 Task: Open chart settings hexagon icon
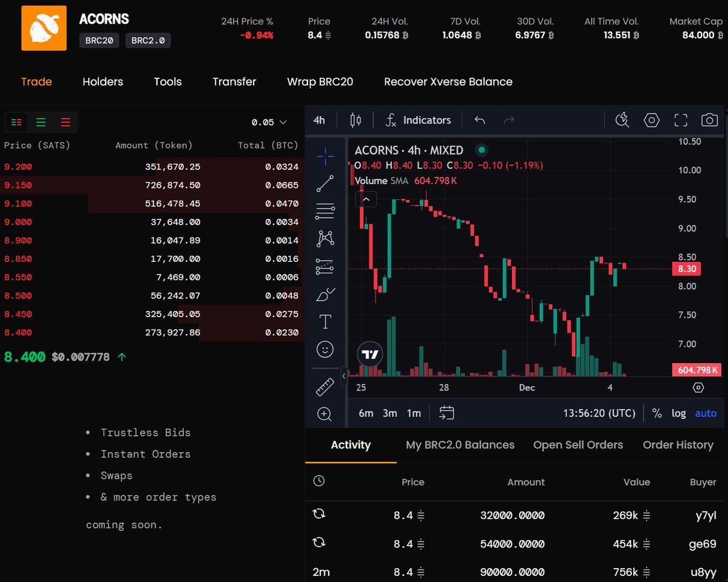pyautogui.click(x=652, y=120)
